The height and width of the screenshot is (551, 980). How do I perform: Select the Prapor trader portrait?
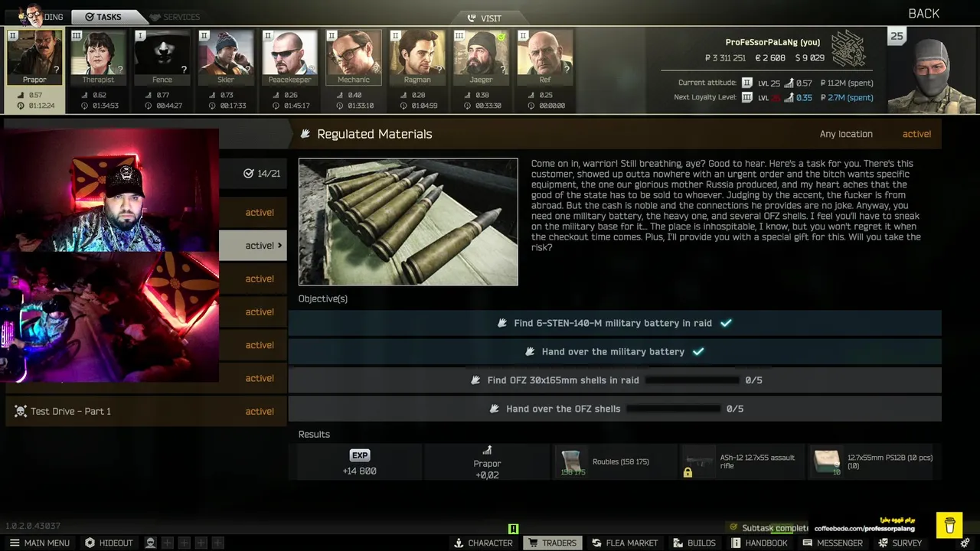point(34,57)
